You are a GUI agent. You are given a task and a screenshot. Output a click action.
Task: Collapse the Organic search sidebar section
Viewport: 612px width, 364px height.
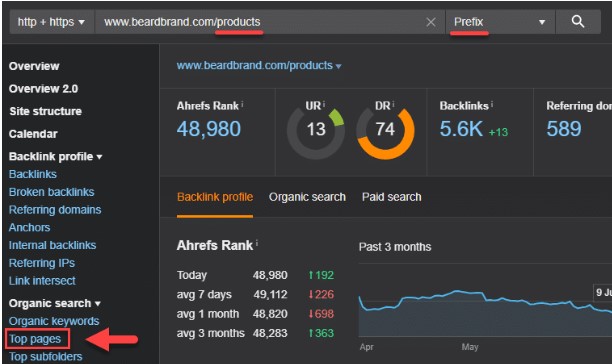(55, 303)
